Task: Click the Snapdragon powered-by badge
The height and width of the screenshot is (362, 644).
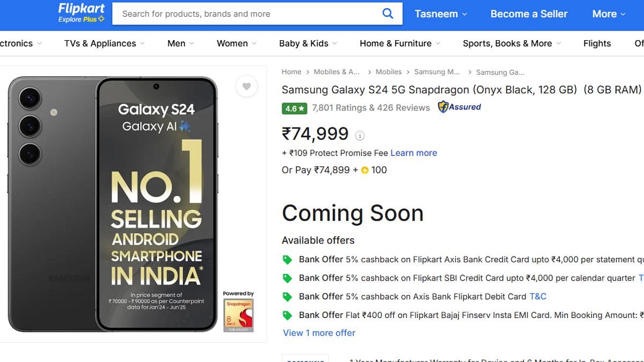Action: (238, 313)
